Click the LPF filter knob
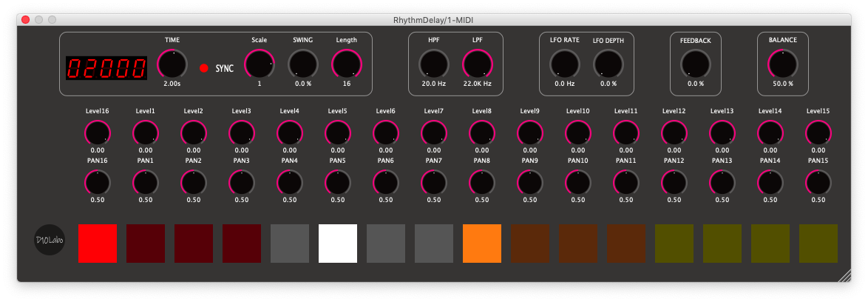 pyautogui.click(x=477, y=64)
